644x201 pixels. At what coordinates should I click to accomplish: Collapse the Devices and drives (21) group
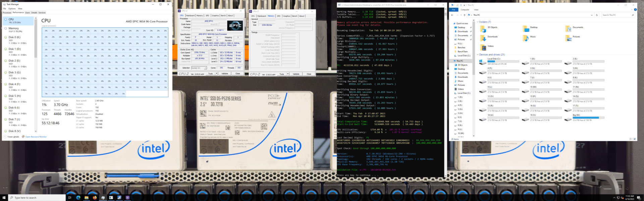pos(478,55)
